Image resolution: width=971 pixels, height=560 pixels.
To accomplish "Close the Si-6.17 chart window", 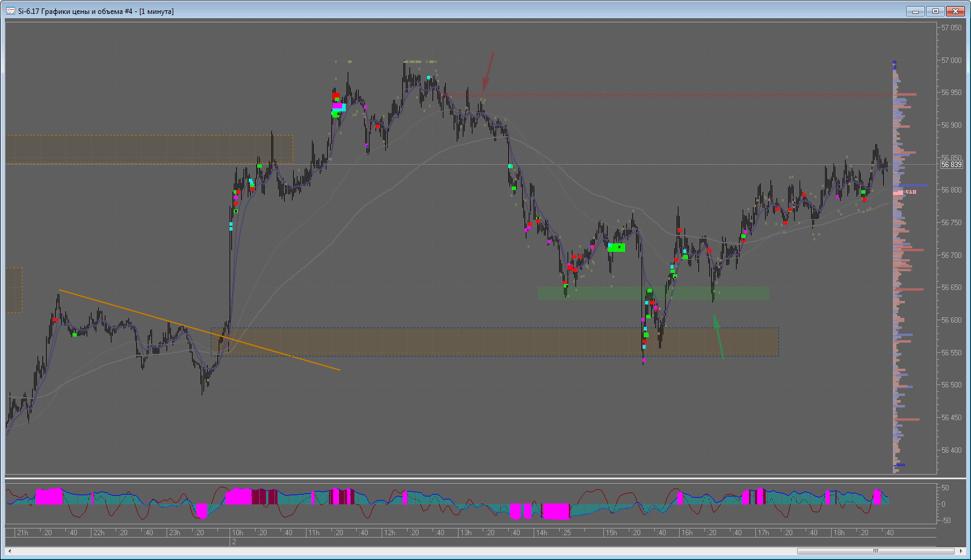I will 955,11.
